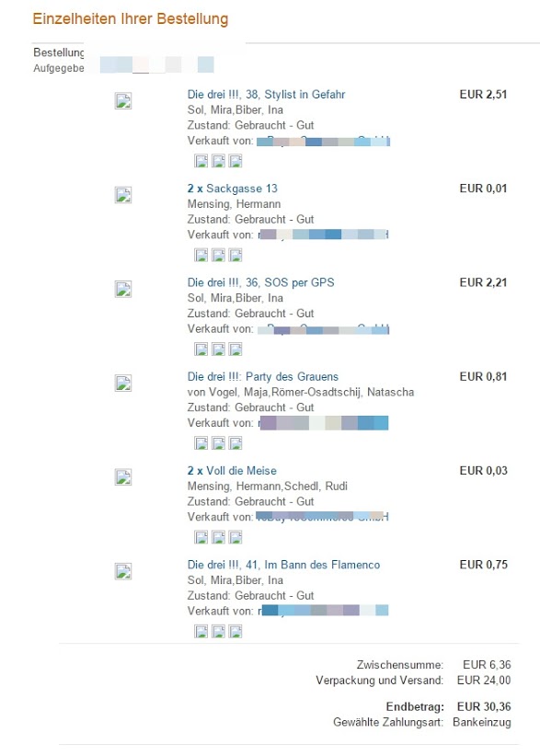The image size is (540, 756).
Task: Open the Sackgasse 13 product link
Action: click(242, 189)
